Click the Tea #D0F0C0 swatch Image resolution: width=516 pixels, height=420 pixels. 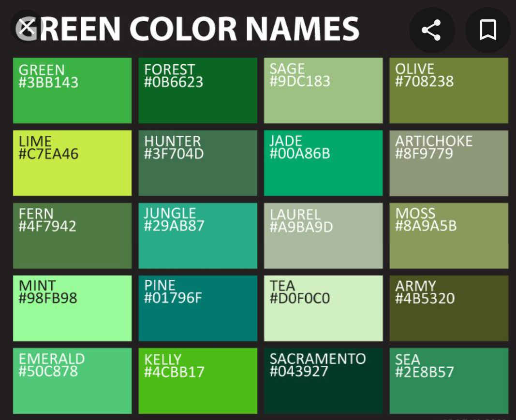[323, 308]
